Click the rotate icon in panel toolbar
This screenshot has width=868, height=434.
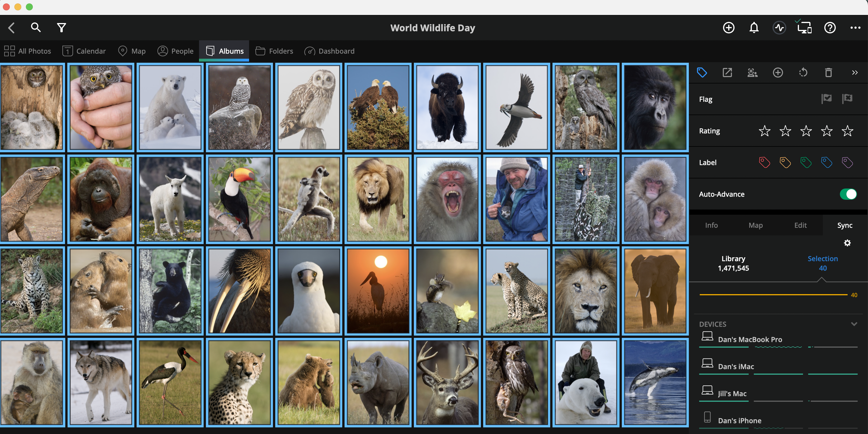[803, 73]
